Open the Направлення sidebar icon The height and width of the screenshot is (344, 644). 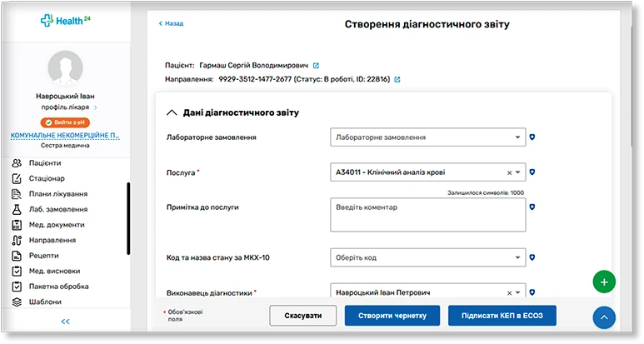click(x=17, y=240)
